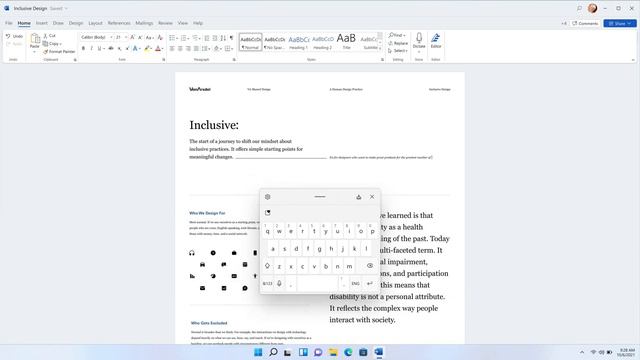Sort the selected paragraphs
The image size is (640, 360).
223,38
